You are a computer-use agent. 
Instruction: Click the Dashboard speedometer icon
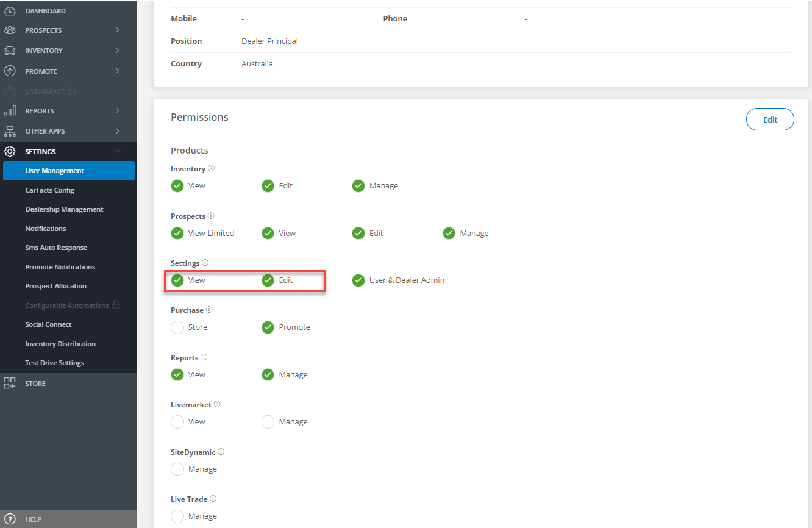10,11
